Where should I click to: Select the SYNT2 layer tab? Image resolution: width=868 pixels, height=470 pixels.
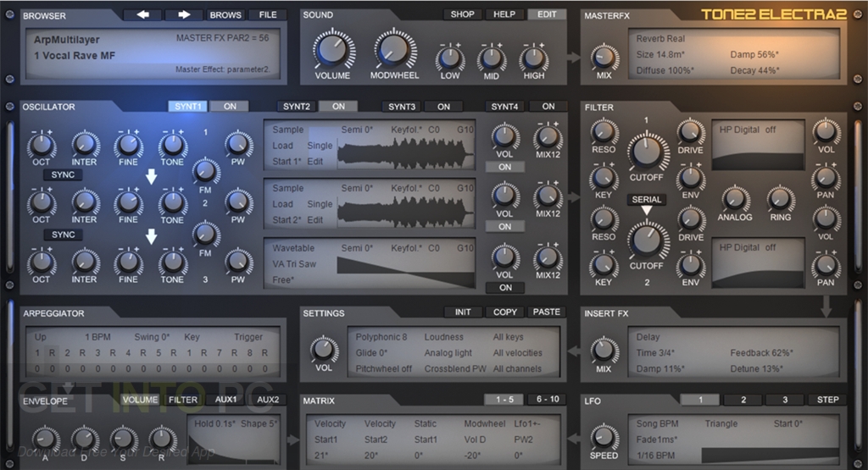point(296,106)
